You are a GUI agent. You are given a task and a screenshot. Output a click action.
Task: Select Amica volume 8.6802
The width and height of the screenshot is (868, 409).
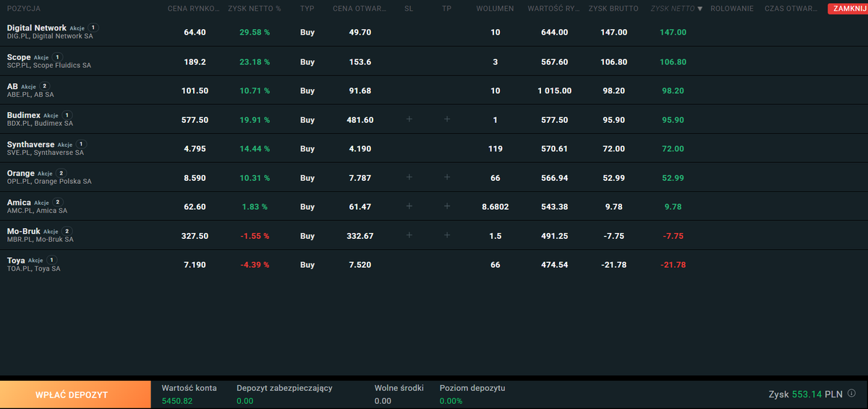click(495, 206)
